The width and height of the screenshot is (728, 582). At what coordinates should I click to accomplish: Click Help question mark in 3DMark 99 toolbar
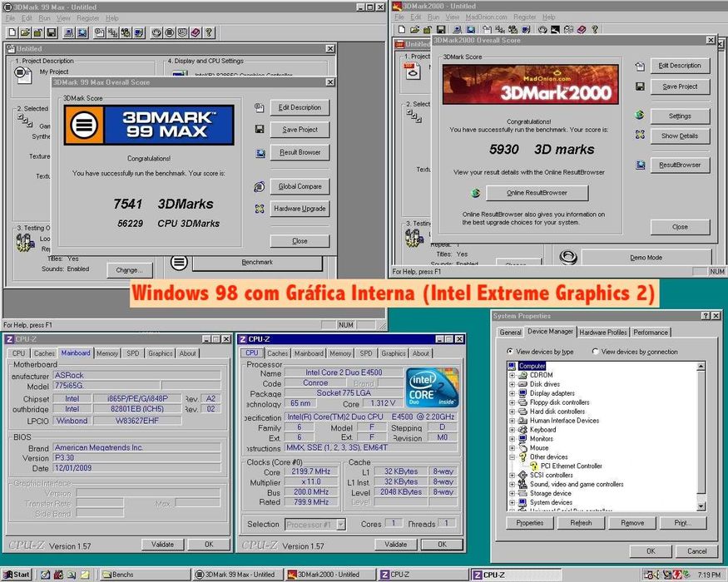point(209,32)
